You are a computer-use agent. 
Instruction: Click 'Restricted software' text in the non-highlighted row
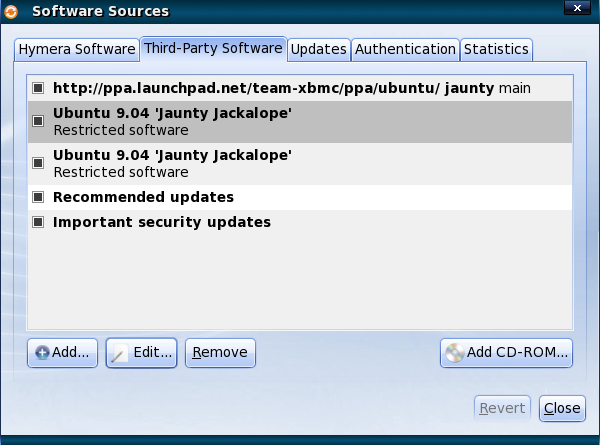pyautogui.click(x=121, y=173)
